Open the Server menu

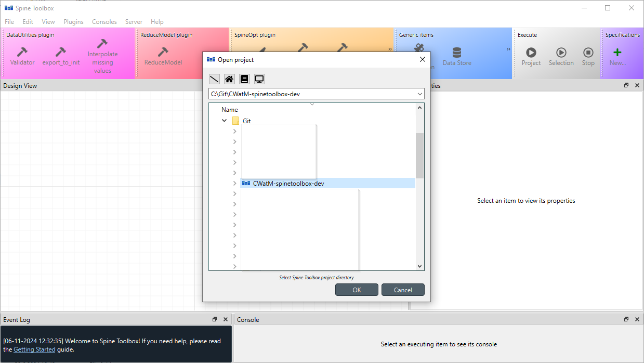click(x=134, y=22)
